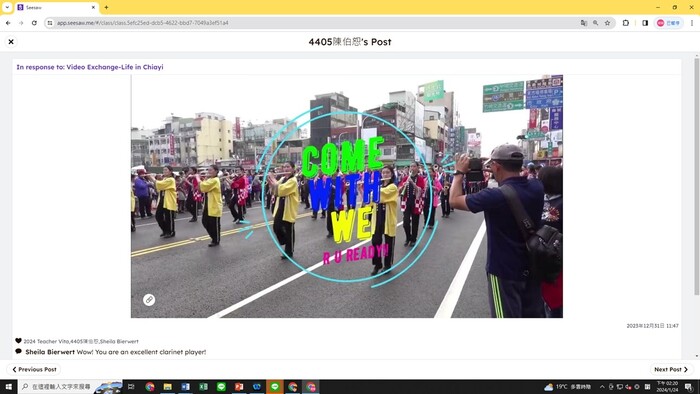Open the Chrome profile button
The width and height of the screenshot is (700, 394).
click(x=668, y=23)
